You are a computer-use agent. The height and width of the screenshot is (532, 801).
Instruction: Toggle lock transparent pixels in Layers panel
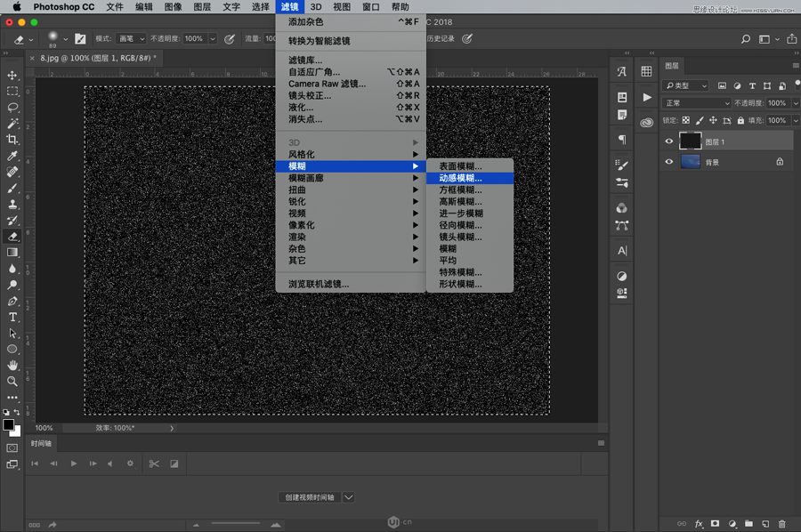(x=685, y=120)
